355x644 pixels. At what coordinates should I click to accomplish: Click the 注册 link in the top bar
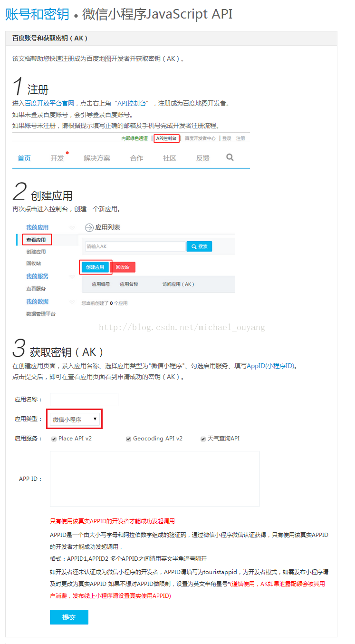240,138
